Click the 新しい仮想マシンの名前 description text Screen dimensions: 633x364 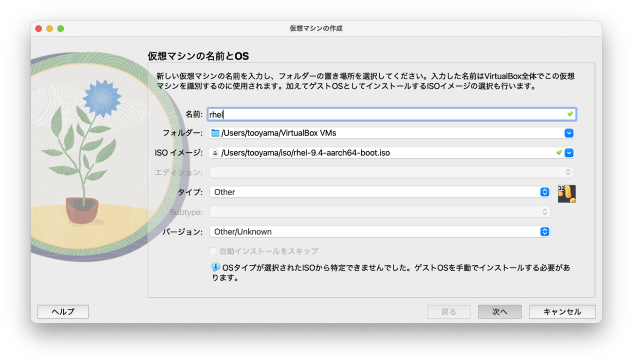[365, 81]
